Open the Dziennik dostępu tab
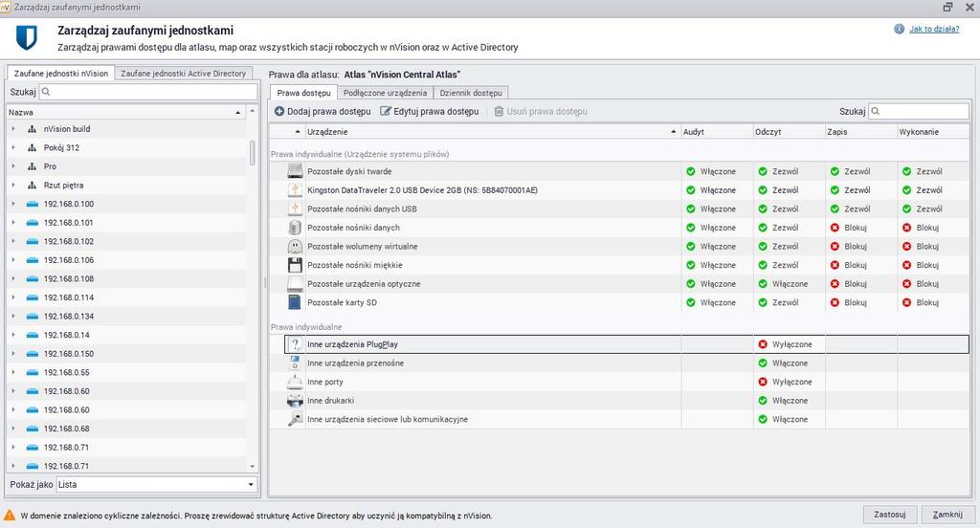Viewport: 980px width, 528px height. click(471, 93)
